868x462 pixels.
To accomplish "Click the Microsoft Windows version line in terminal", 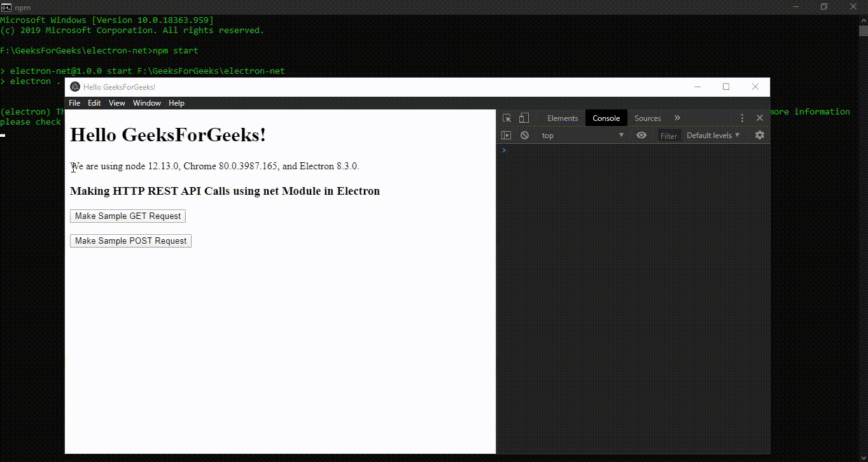I will (x=107, y=20).
